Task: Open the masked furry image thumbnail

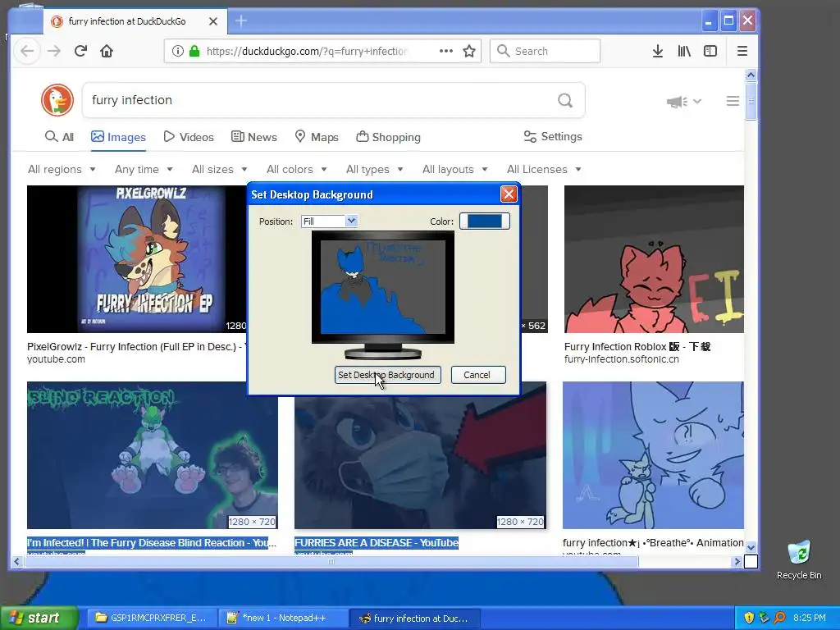Action: point(420,462)
